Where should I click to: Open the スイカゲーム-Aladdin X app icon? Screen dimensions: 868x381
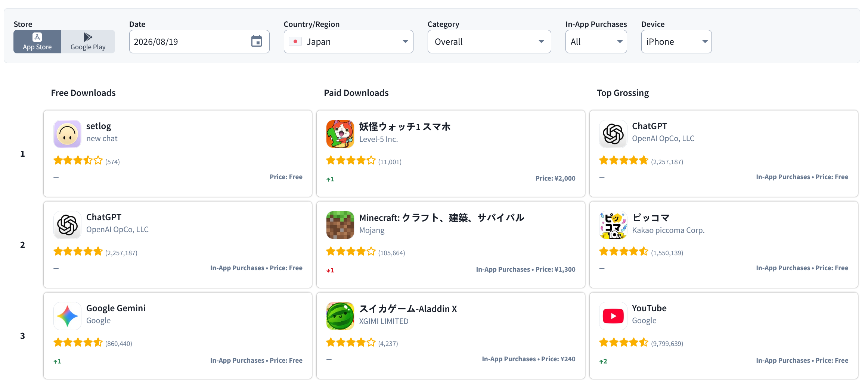pyautogui.click(x=340, y=316)
